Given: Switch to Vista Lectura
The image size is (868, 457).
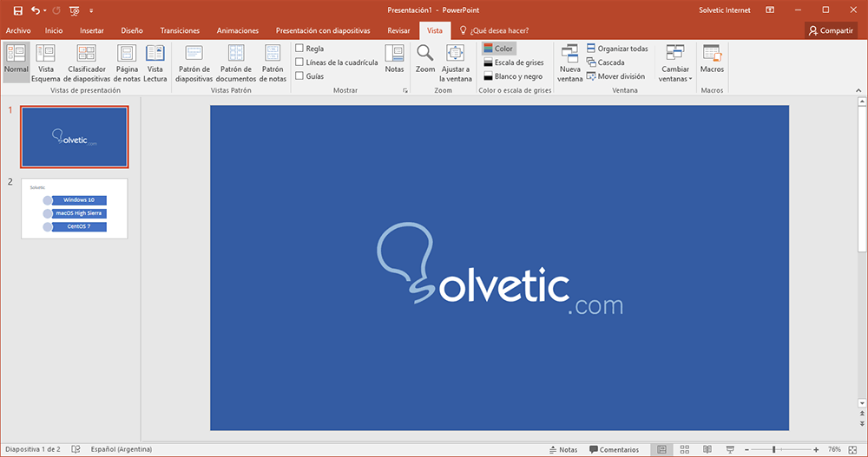Looking at the screenshot, I should point(155,62).
